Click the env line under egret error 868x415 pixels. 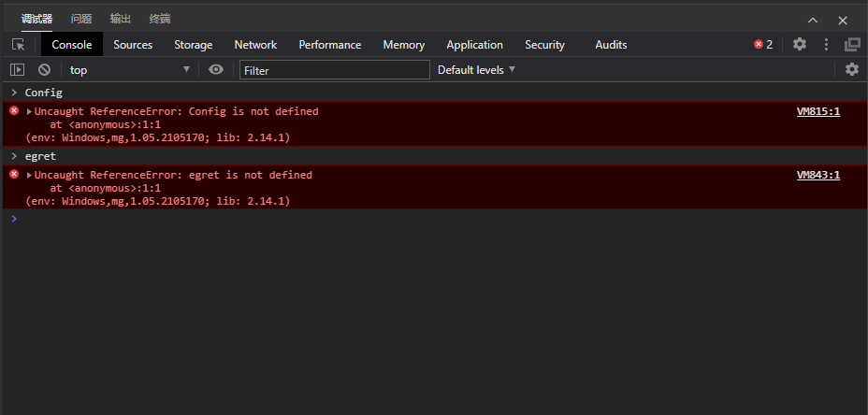[158, 201]
